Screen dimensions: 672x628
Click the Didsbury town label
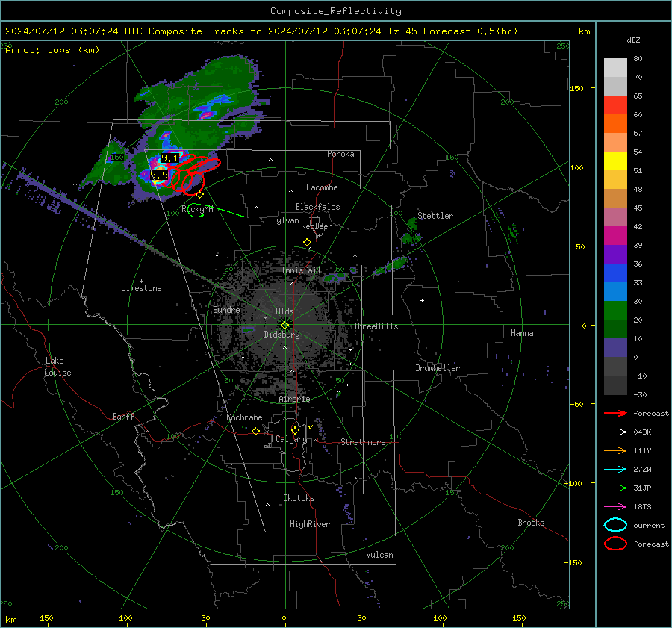(282, 335)
